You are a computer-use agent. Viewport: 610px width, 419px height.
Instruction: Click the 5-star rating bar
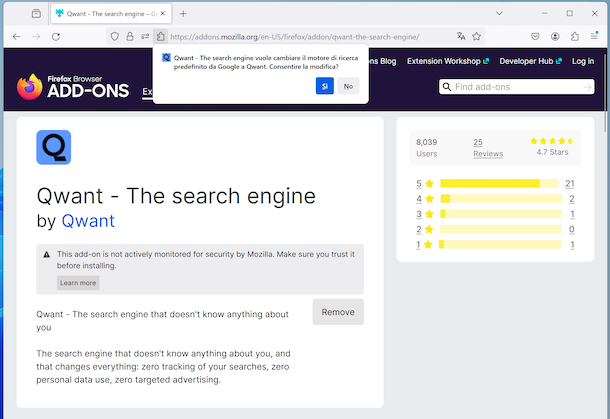click(499, 183)
